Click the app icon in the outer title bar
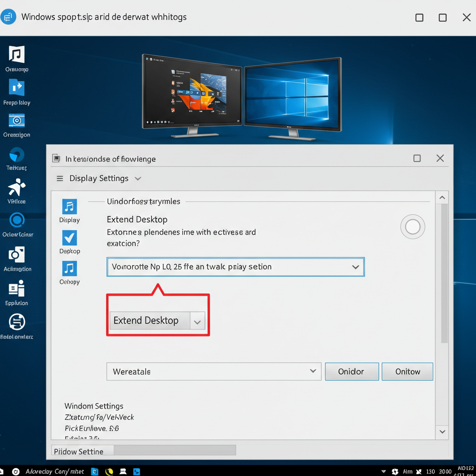This screenshot has height=476, width=476. (8, 17)
